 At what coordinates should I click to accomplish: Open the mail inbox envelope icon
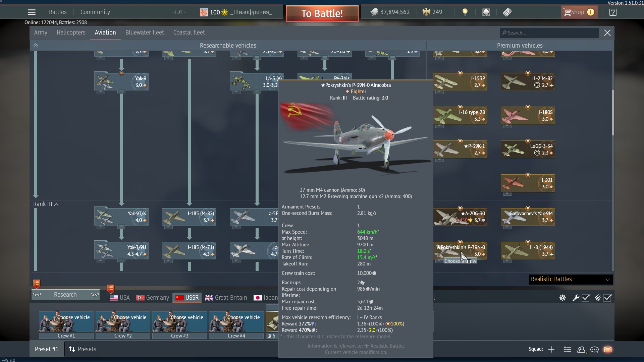coord(608,349)
